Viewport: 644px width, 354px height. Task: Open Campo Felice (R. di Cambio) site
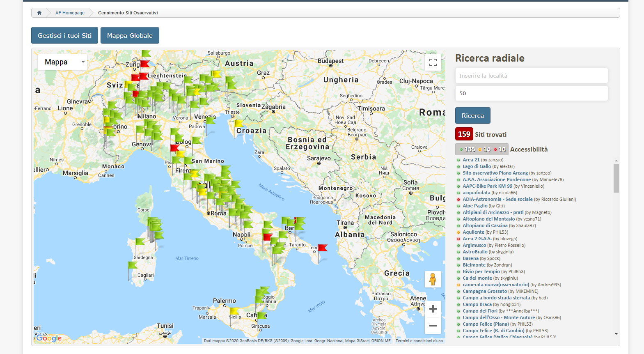point(493,331)
